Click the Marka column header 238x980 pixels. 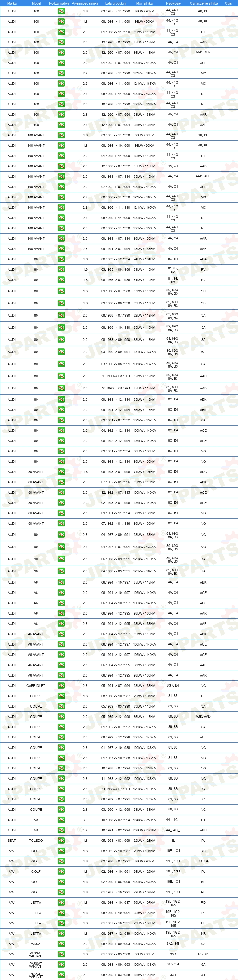[12, 3]
